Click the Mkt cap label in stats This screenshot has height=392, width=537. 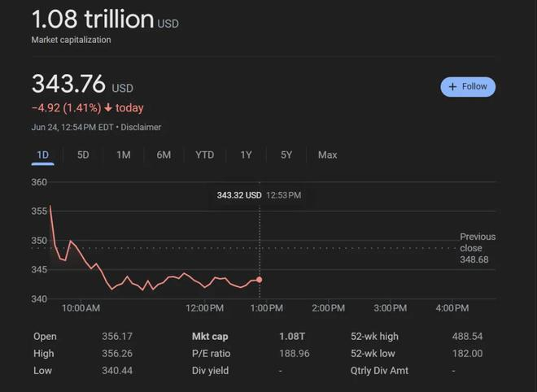click(211, 336)
